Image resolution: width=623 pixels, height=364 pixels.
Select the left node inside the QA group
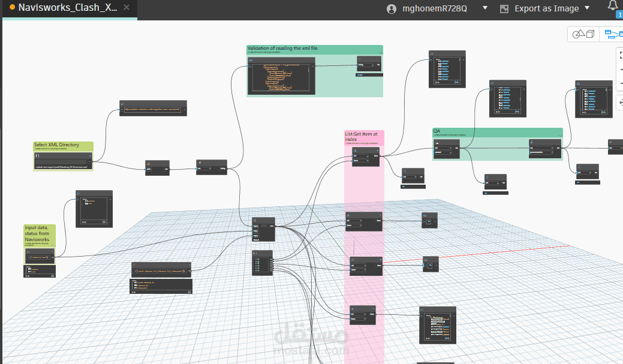pyautogui.click(x=446, y=149)
